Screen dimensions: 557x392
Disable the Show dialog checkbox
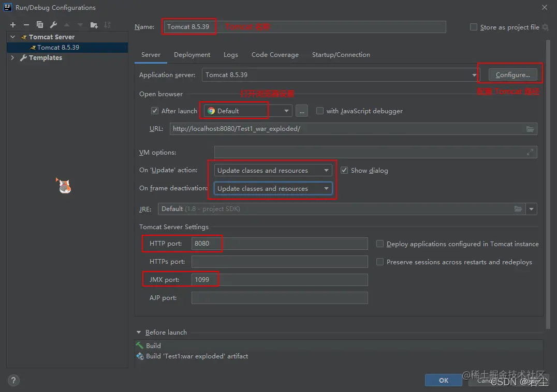(x=344, y=170)
